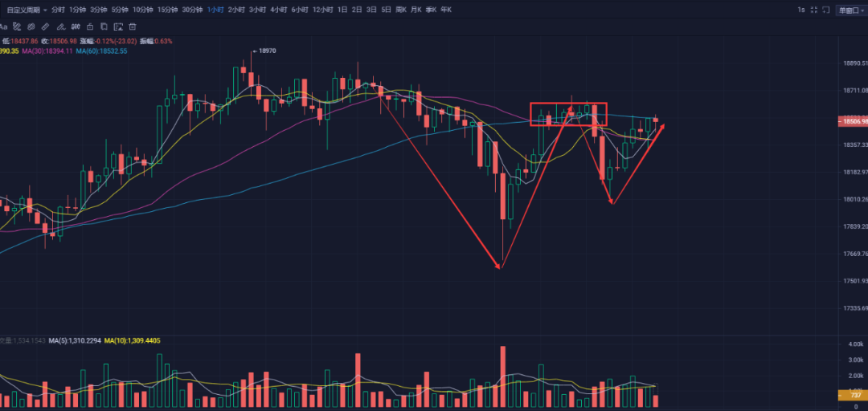
Task: Switch to the 15分钟 timeframe
Action: pyautogui.click(x=166, y=10)
